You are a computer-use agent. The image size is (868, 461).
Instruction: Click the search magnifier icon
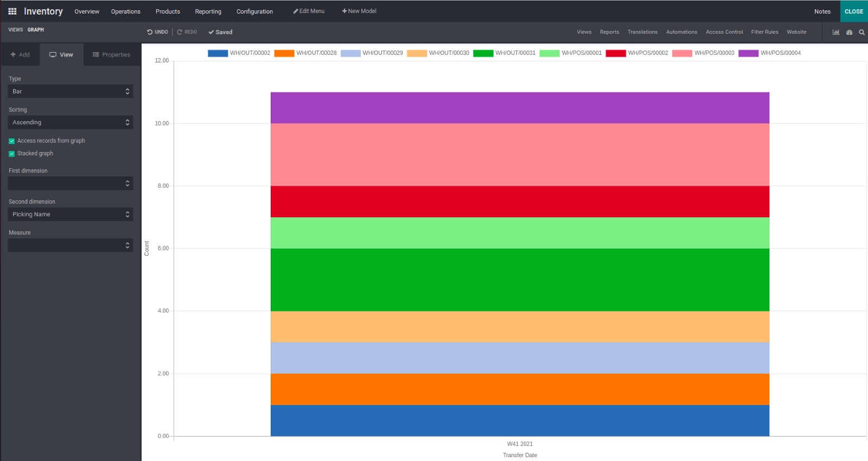tap(861, 32)
